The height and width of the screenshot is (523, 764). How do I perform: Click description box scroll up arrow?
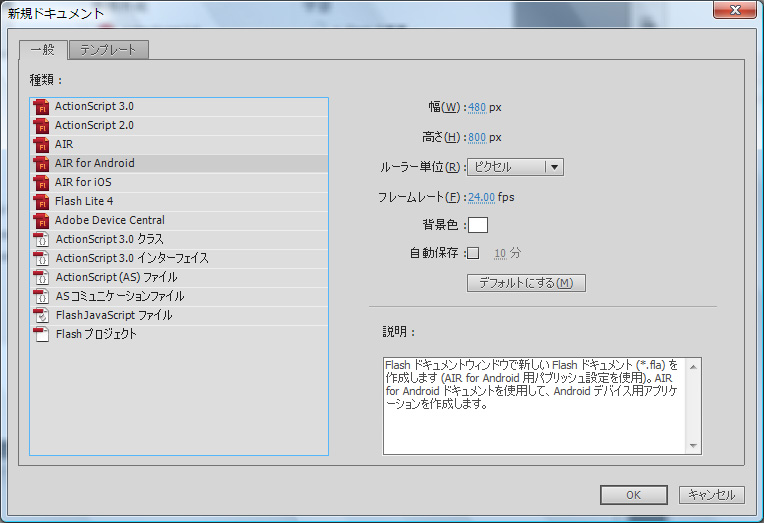(693, 367)
